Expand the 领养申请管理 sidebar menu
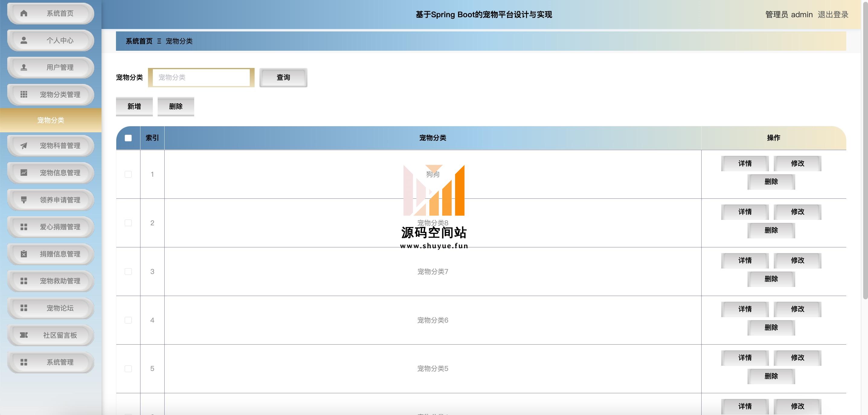 coord(50,200)
